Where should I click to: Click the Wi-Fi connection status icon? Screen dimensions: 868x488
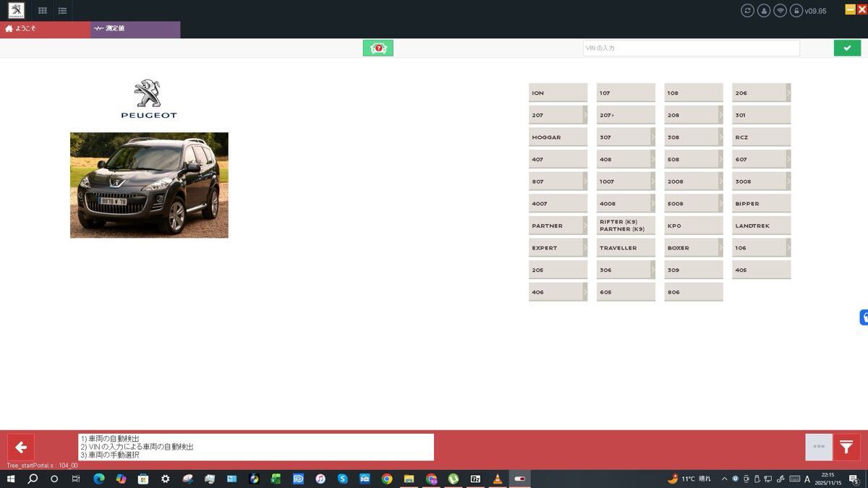point(780,11)
